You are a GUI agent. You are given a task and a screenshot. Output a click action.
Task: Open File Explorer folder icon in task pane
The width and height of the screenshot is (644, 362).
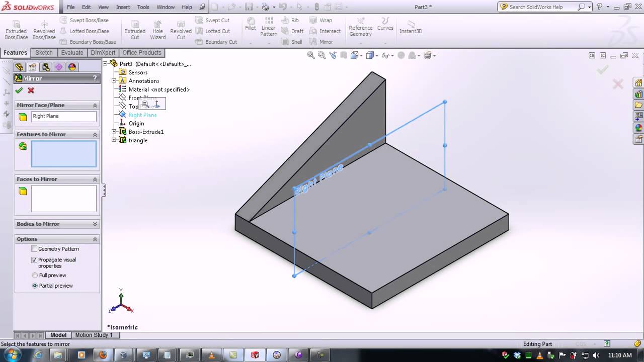click(x=638, y=105)
